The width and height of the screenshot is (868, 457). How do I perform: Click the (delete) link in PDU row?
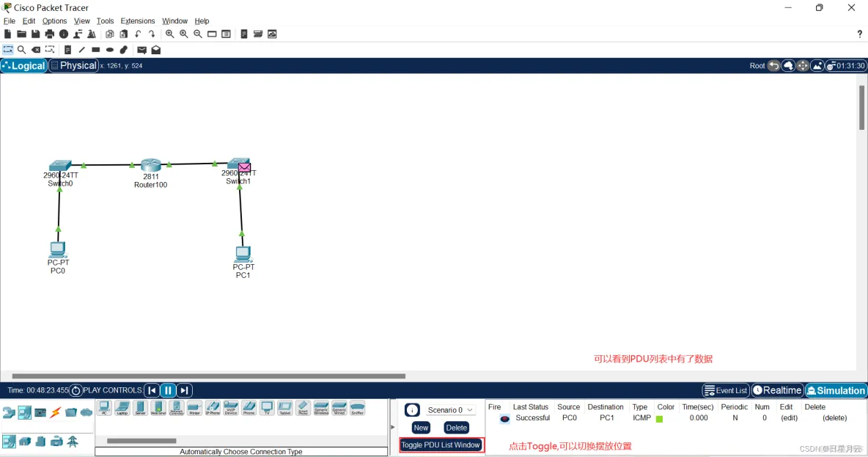point(834,417)
